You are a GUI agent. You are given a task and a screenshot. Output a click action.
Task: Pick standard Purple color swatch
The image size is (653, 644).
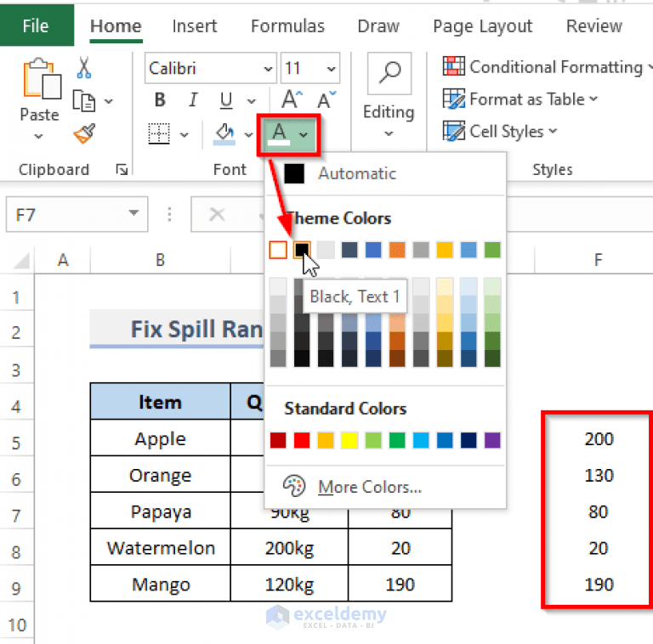point(492,440)
